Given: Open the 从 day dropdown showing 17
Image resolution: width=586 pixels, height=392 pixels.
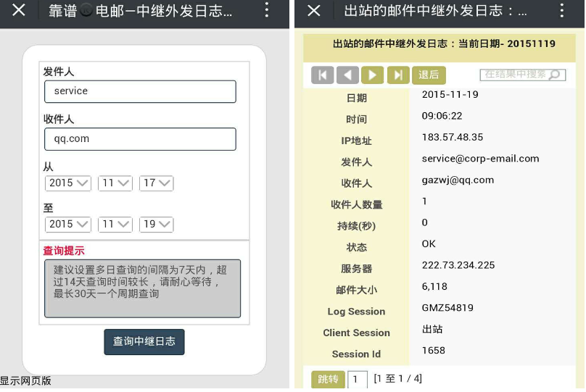Looking at the screenshot, I should [x=156, y=183].
